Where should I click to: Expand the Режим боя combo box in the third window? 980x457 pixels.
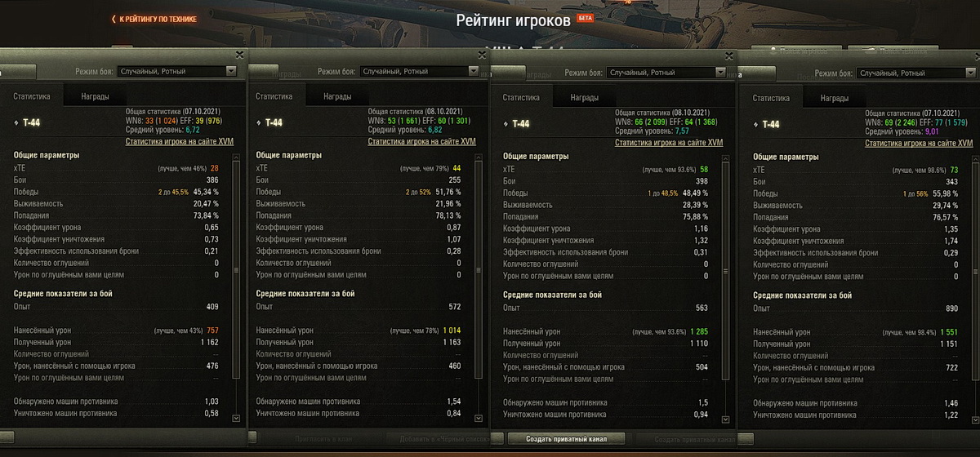click(666, 73)
